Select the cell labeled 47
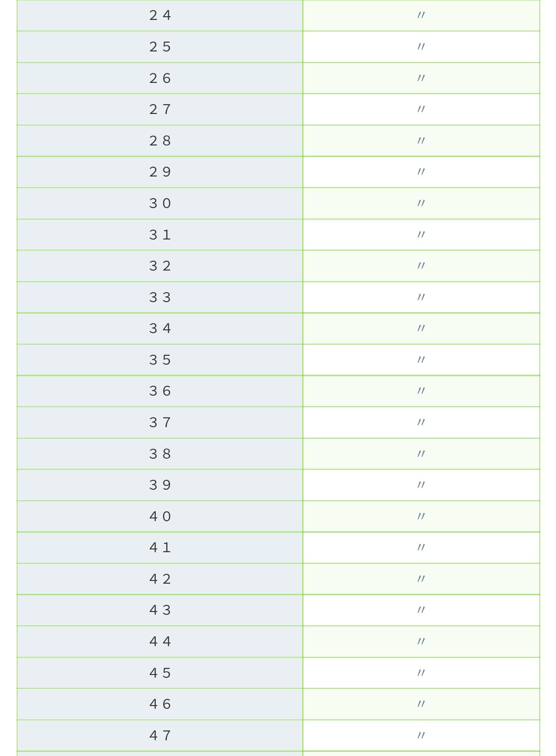Viewport: 556px width, 756px height. (160, 736)
